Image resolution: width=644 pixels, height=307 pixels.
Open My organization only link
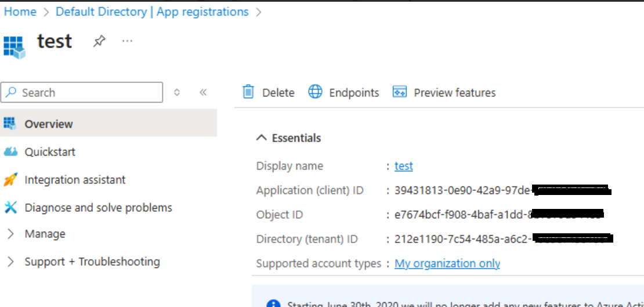tap(447, 263)
